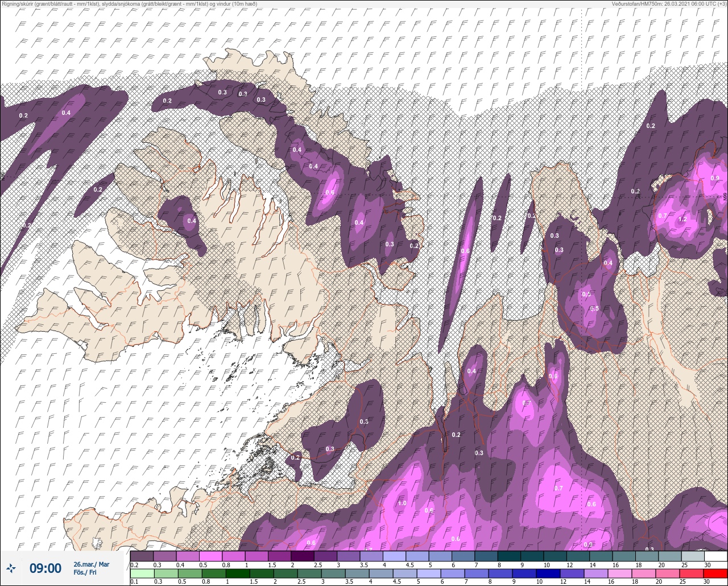Click the Veðurstofan compass logo icon
The image size is (728, 586).
[x=11, y=568]
